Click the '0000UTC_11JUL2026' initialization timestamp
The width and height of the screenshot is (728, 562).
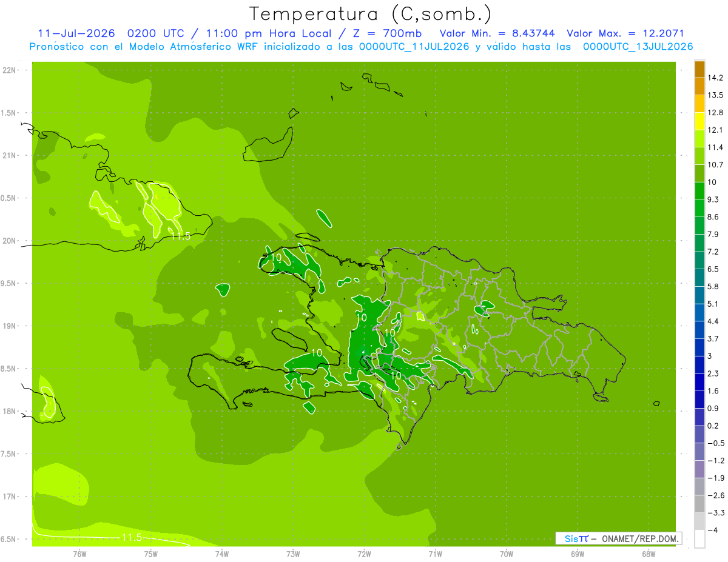pyautogui.click(x=413, y=46)
